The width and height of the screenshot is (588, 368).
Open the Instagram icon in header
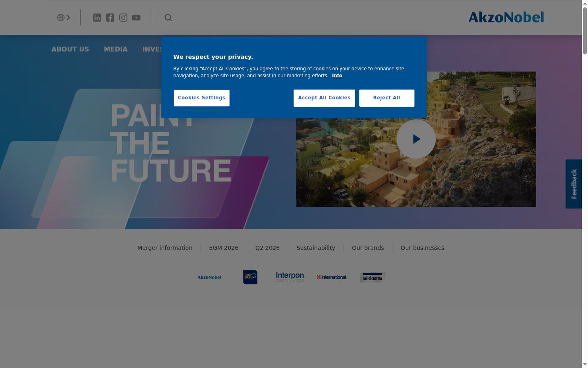coord(123,18)
